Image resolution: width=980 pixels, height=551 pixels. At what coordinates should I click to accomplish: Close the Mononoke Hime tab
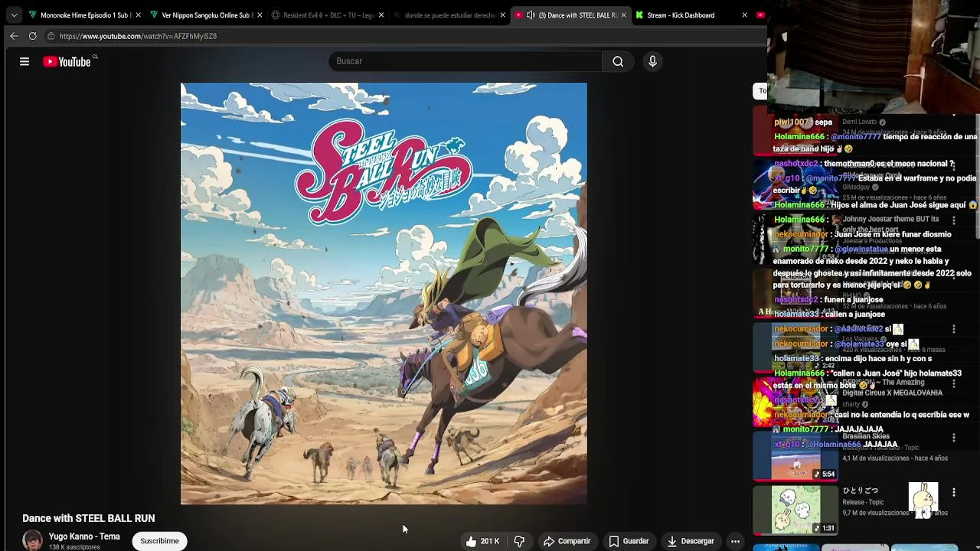138,15
